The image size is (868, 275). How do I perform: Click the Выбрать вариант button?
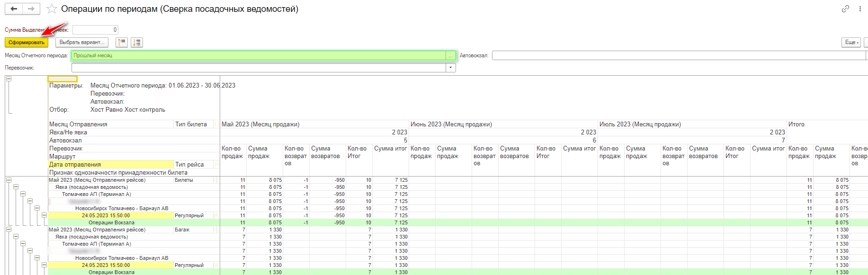pos(82,43)
